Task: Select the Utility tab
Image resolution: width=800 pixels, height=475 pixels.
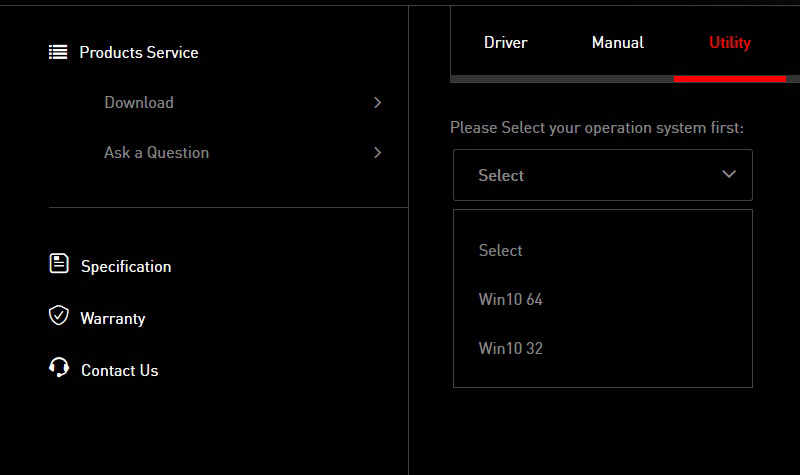Action: pos(729,42)
